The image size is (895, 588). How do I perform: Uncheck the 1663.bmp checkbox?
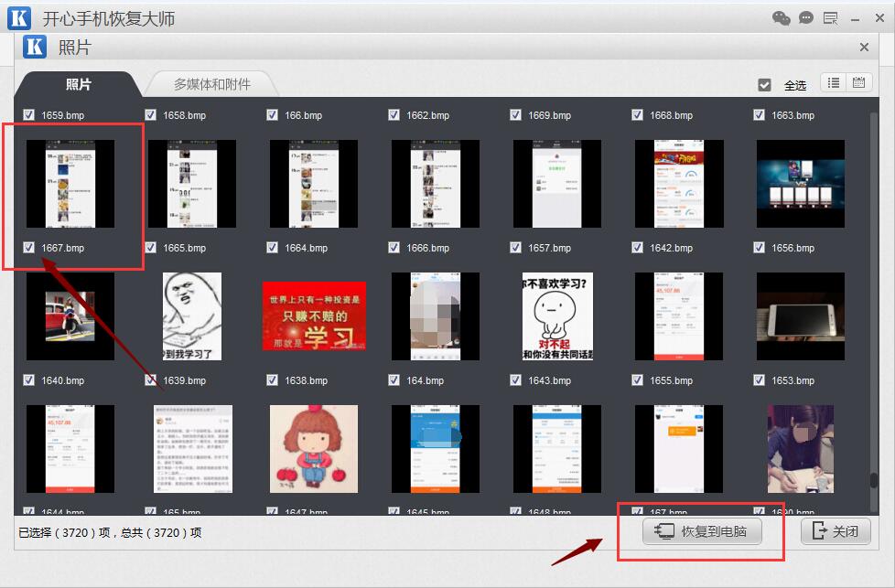point(760,114)
